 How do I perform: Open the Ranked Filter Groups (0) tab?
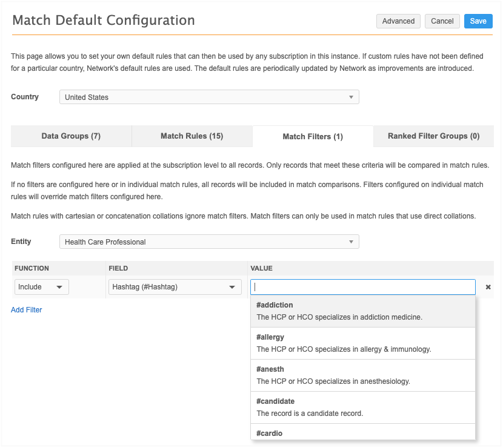click(x=433, y=136)
